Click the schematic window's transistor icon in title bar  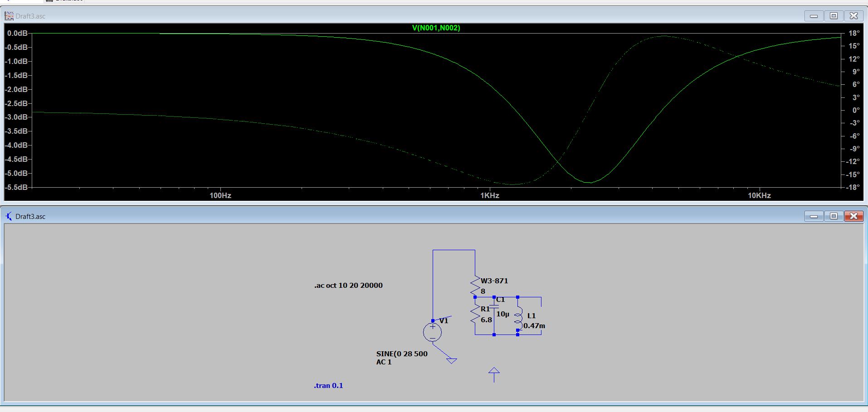tap(9, 216)
